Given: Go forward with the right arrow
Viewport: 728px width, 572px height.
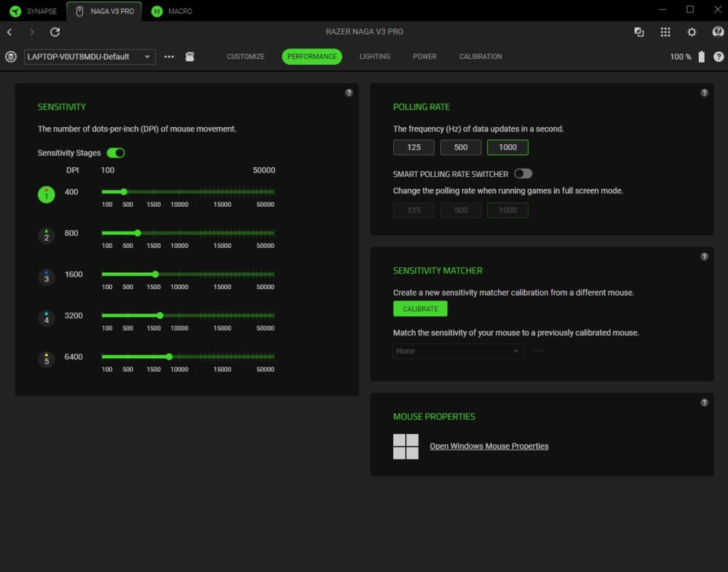Looking at the screenshot, I should click(x=31, y=32).
